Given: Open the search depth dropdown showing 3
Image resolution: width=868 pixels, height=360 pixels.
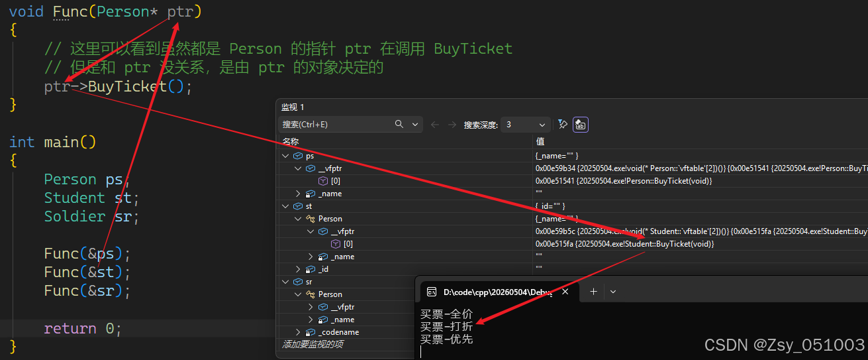Looking at the screenshot, I should pos(526,125).
